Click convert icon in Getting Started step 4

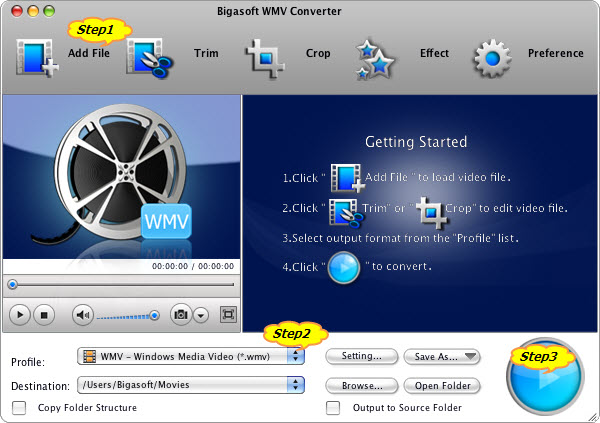[x=344, y=268]
